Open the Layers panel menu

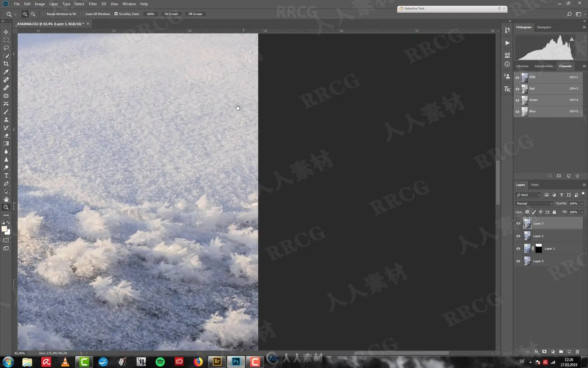(x=584, y=185)
